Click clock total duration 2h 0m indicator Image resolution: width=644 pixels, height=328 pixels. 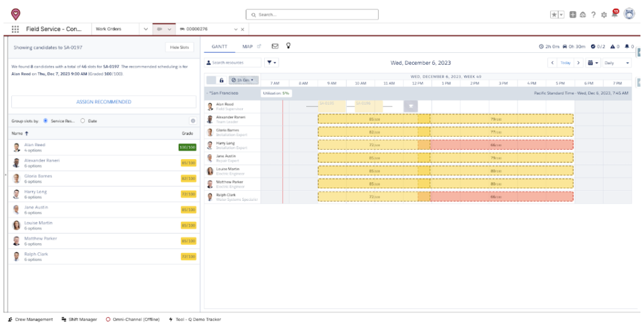tap(549, 47)
